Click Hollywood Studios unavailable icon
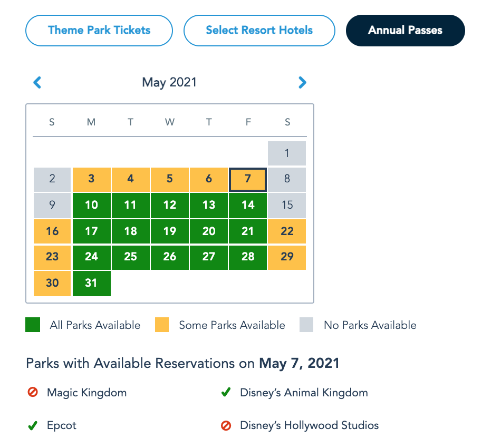501x448 pixels. (226, 425)
